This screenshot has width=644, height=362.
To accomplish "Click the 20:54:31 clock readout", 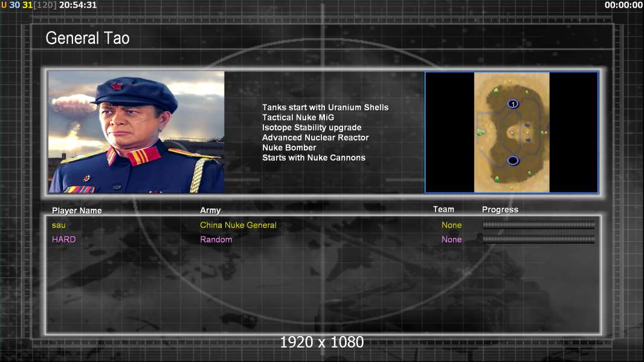I will click(78, 5).
